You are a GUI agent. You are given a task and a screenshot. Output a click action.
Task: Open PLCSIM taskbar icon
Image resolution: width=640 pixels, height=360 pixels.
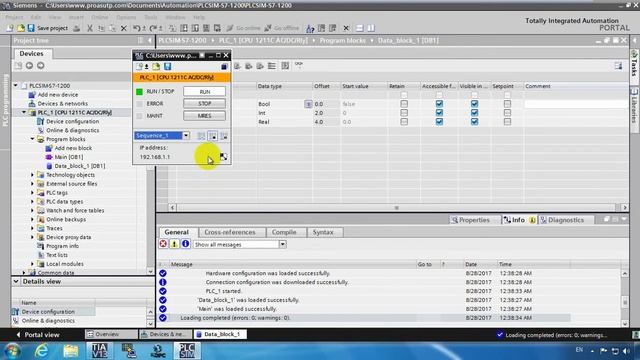[x=187, y=351]
